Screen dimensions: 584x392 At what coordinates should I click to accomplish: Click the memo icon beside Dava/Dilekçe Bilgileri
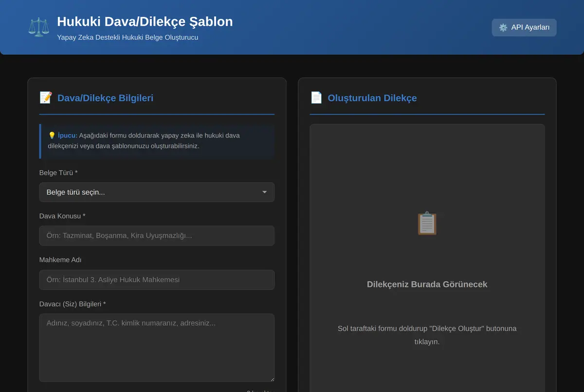coord(46,98)
